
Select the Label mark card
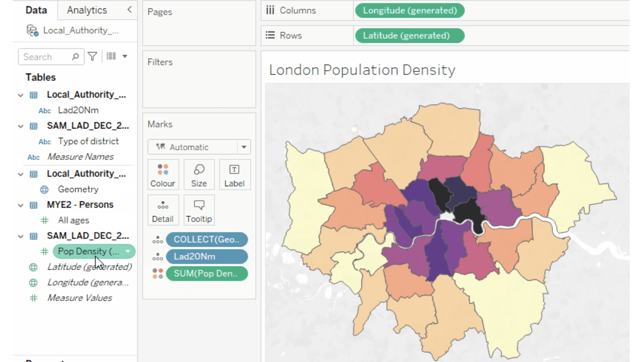pos(234,175)
